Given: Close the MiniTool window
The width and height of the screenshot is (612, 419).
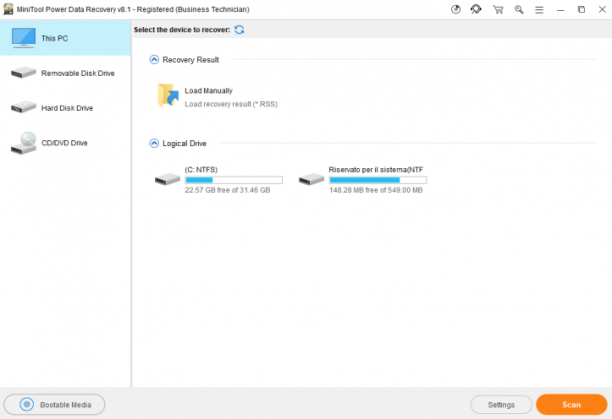Looking at the screenshot, I should (x=602, y=9).
